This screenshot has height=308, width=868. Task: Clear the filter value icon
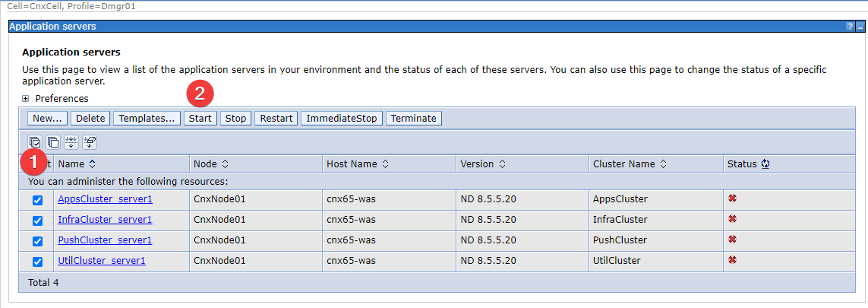tap(90, 141)
